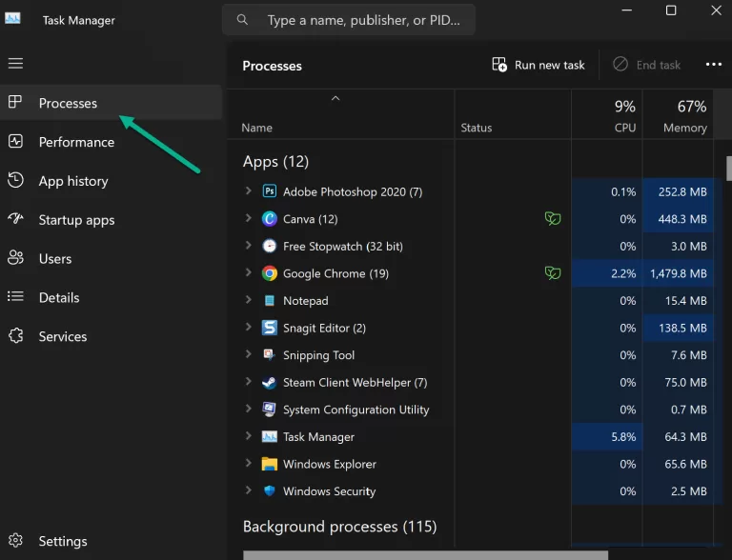
Task: Expand the Notepad process group
Action: [249, 299]
